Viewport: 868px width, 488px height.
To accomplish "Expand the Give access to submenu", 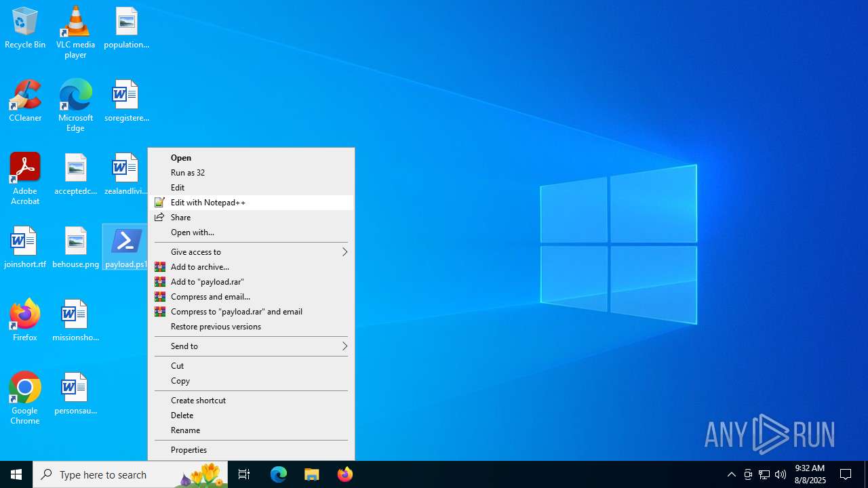I will pyautogui.click(x=251, y=252).
